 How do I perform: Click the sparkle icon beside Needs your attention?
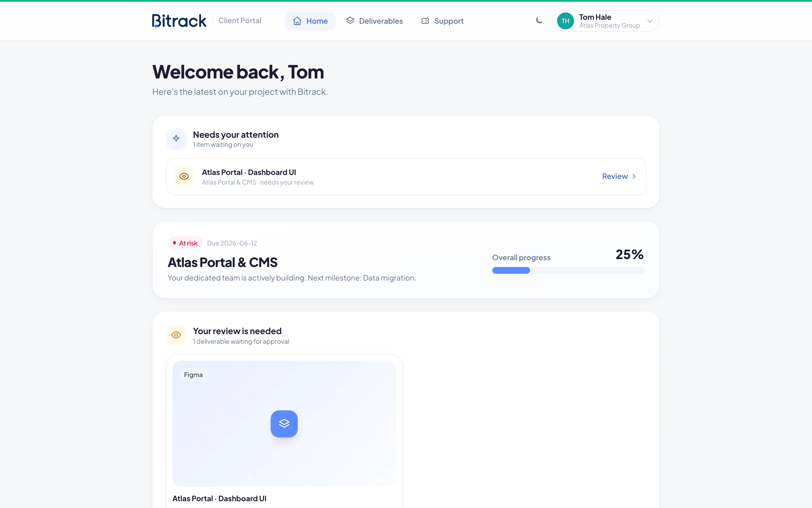176,138
